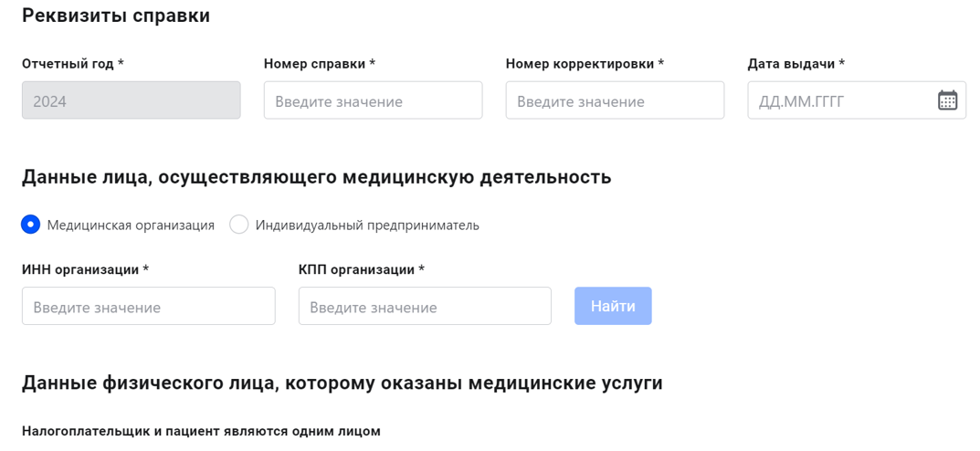Focus the ИНН организации input
This screenshot has width=980, height=451.
(x=149, y=307)
